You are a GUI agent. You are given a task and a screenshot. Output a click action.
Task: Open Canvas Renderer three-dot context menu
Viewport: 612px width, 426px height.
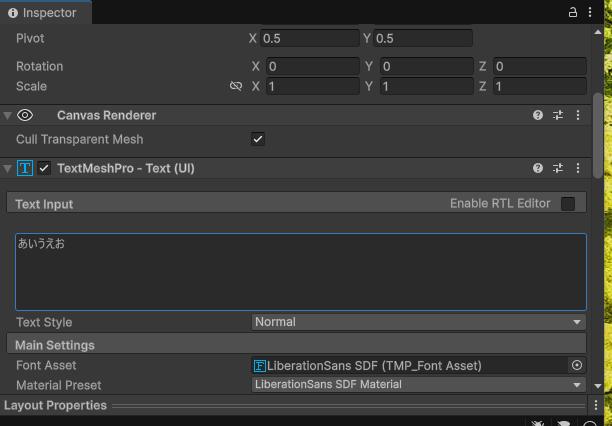coord(577,116)
